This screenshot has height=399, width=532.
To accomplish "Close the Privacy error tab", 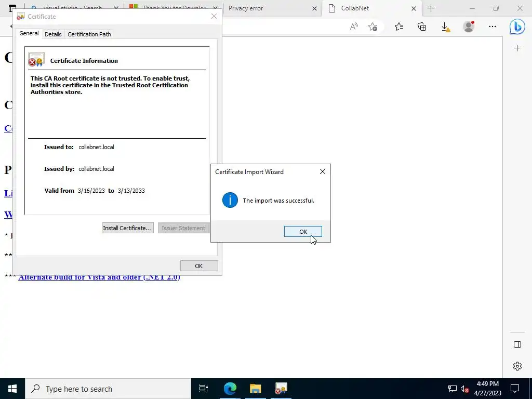I will 314,8.
